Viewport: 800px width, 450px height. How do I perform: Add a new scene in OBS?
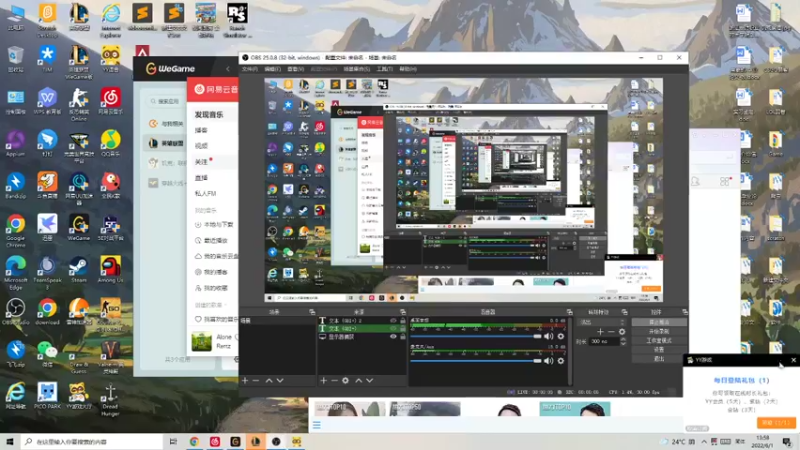tap(245, 381)
